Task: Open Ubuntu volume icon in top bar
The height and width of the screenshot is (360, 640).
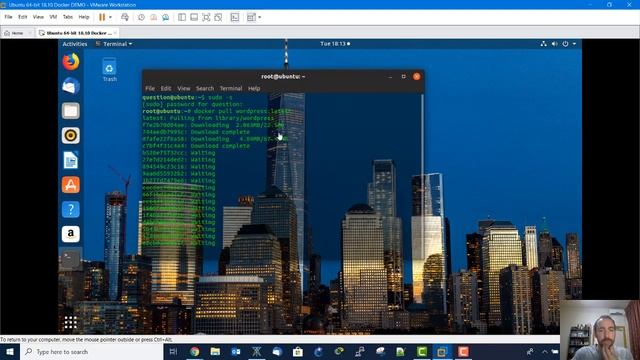Action: tap(554, 44)
